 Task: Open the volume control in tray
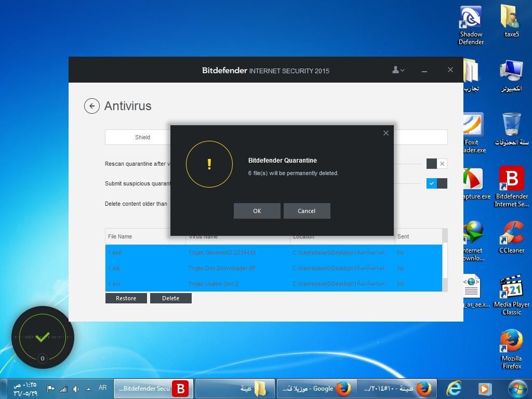point(76,389)
